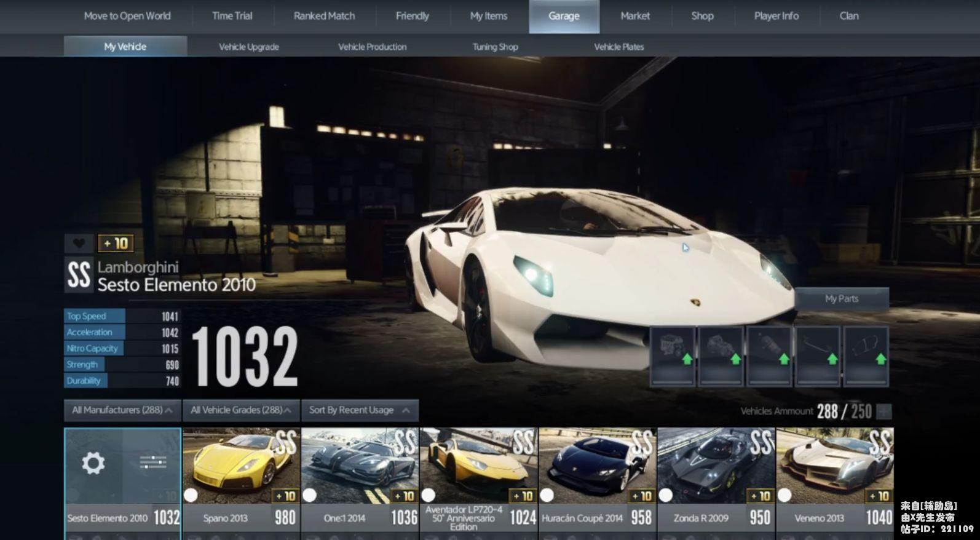Click the Sesto Elemento 2010 model name

pyautogui.click(x=176, y=285)
